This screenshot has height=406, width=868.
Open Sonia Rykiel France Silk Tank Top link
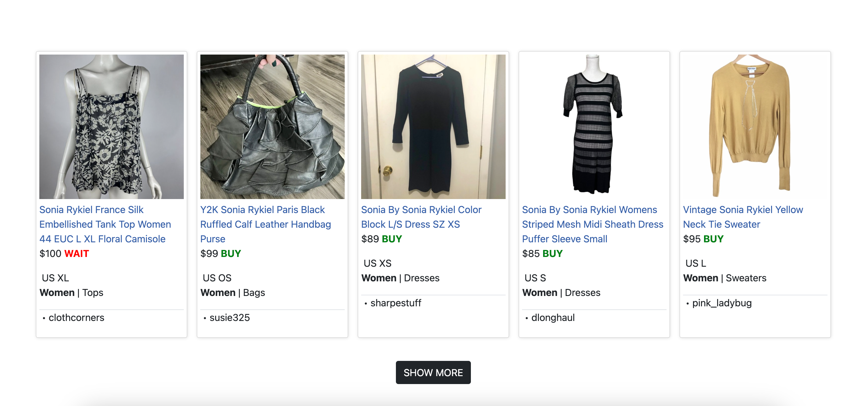pos(105,224)
